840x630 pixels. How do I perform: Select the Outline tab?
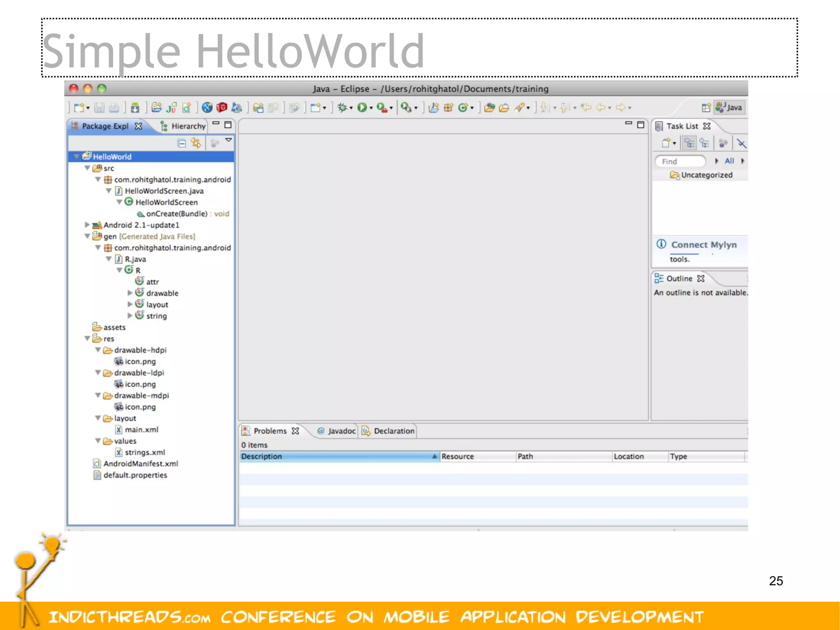pos(680,278)
